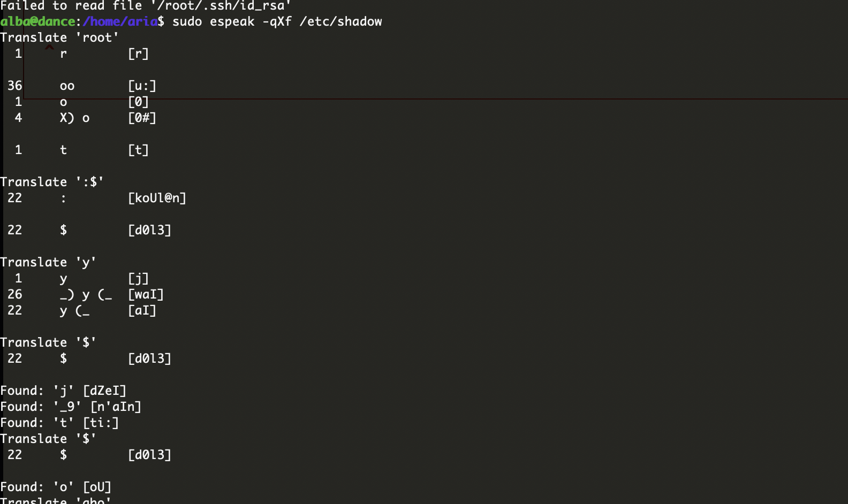This screenshot has height=504, width=848.
Task: Click the alba@dance prompt username
Action: pos(37,21)
